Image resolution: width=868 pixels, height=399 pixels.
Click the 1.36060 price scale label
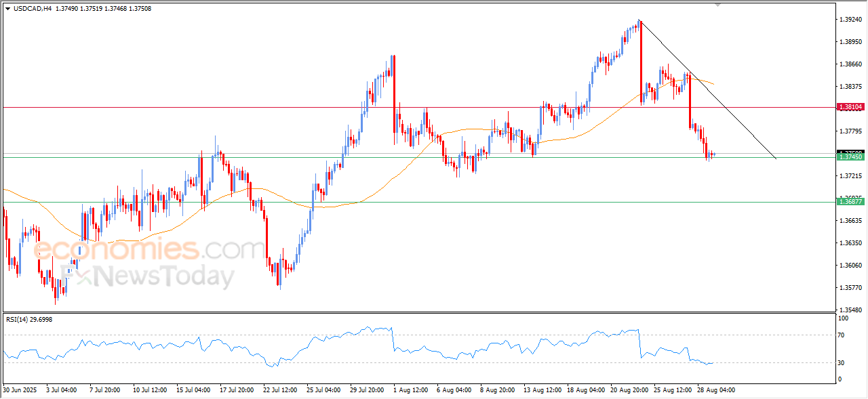tap(850, 266)
